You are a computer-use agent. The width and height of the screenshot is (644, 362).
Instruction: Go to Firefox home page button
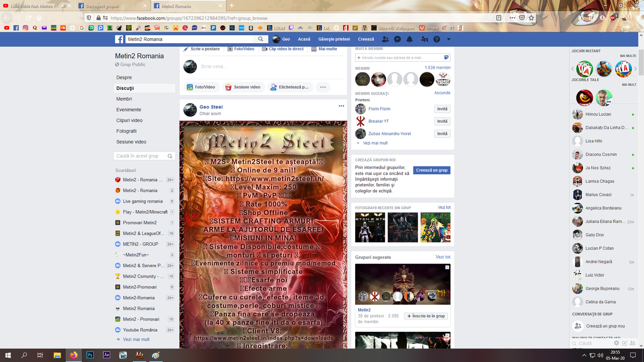coord(39,18)
